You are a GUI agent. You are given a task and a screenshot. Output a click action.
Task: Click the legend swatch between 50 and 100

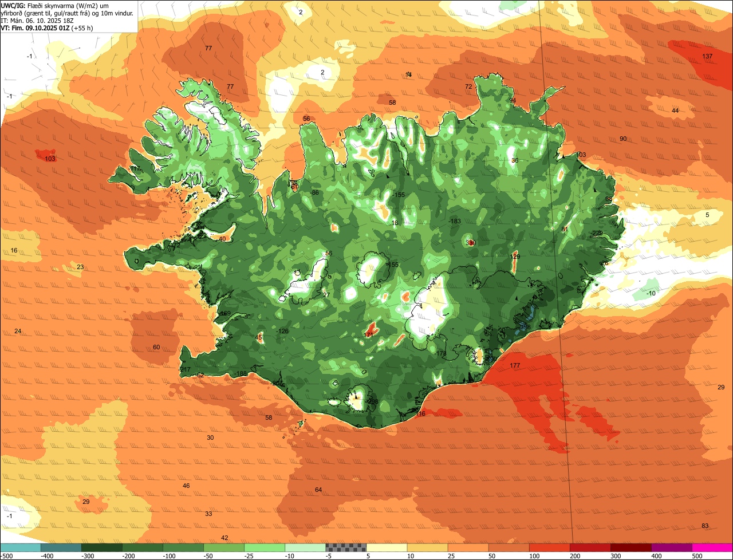click(x=509, y=547)
